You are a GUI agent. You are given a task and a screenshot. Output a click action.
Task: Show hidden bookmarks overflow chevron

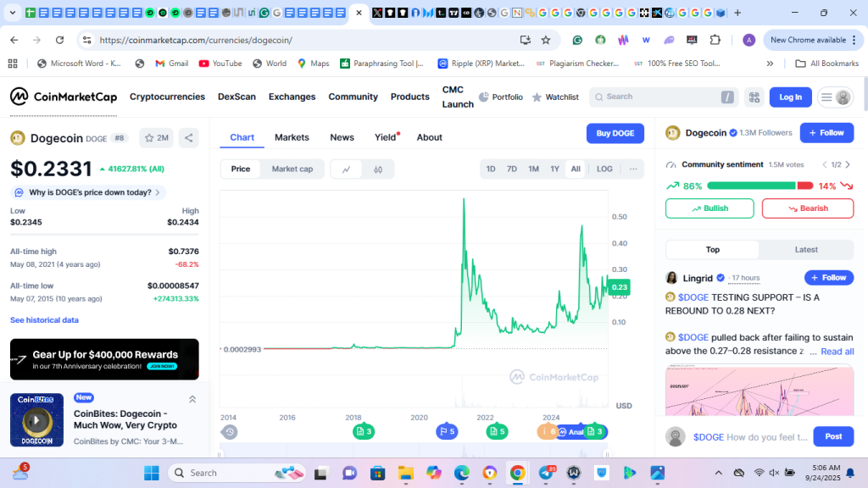click(x=770, y=64)
